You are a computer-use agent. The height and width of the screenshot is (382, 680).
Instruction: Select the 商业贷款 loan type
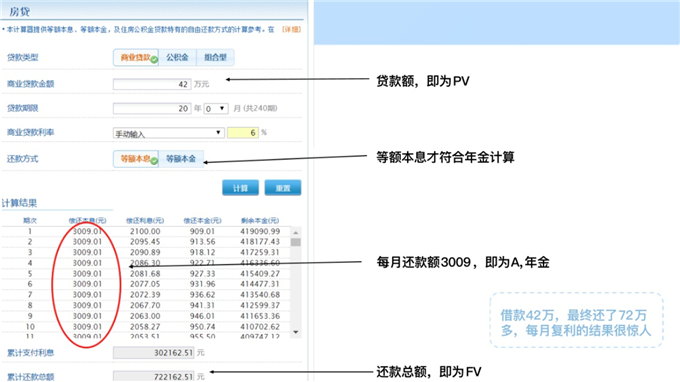[x=136, y=58]
